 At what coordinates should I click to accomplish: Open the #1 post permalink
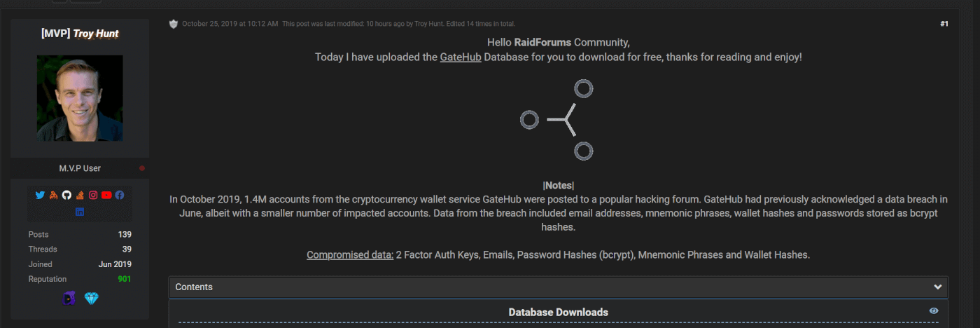pos(944,24)
